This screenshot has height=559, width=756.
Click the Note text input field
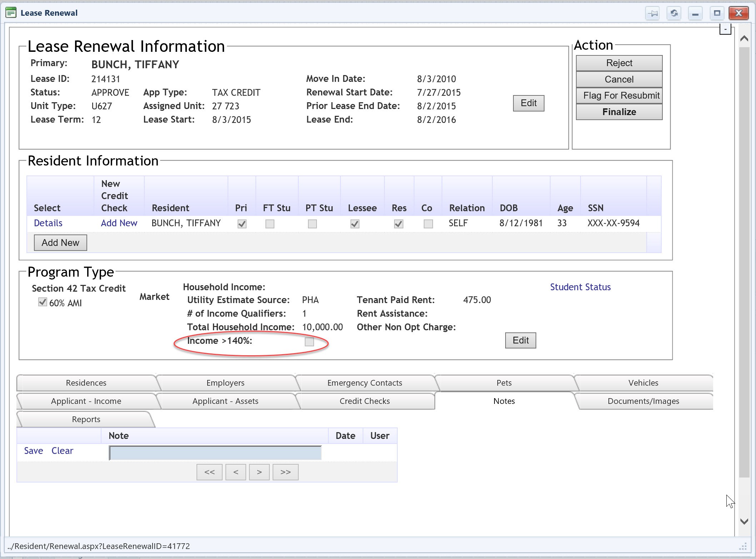tap(215, 452)
